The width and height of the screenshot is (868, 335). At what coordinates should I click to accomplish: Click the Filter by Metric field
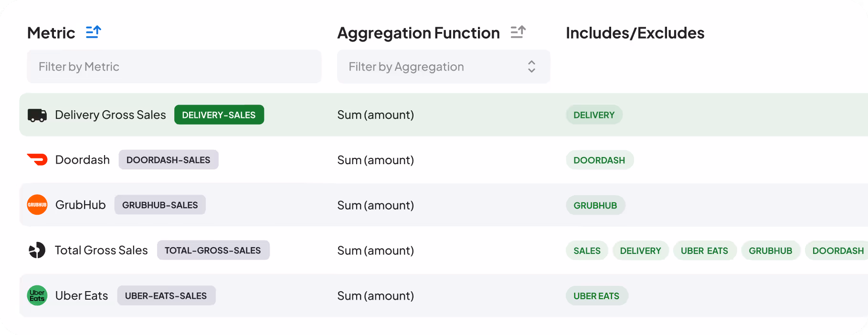pyautogui.click(x=174, y=67)
